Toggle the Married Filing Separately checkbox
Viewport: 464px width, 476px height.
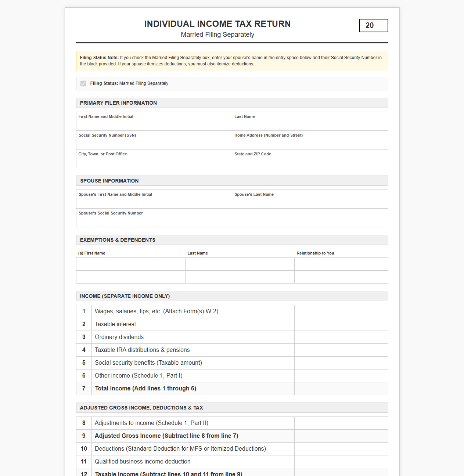coord(83,83)
